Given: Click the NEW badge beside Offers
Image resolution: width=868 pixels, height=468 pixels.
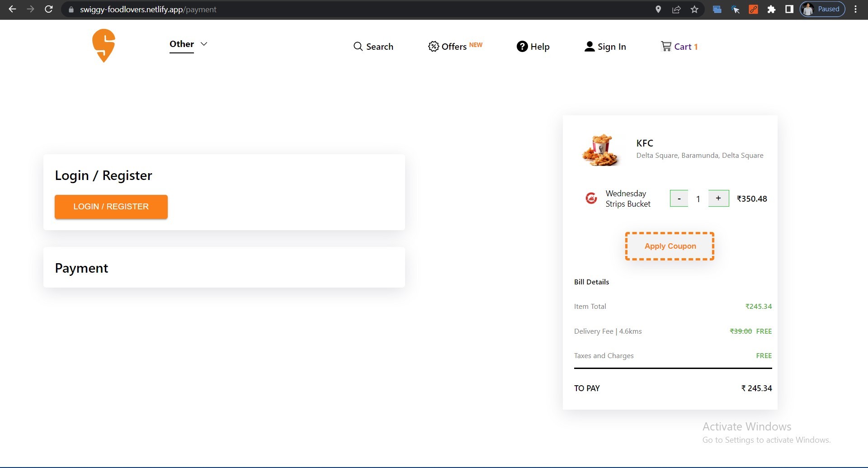Looking at the screenshot, I should [476, 45].
